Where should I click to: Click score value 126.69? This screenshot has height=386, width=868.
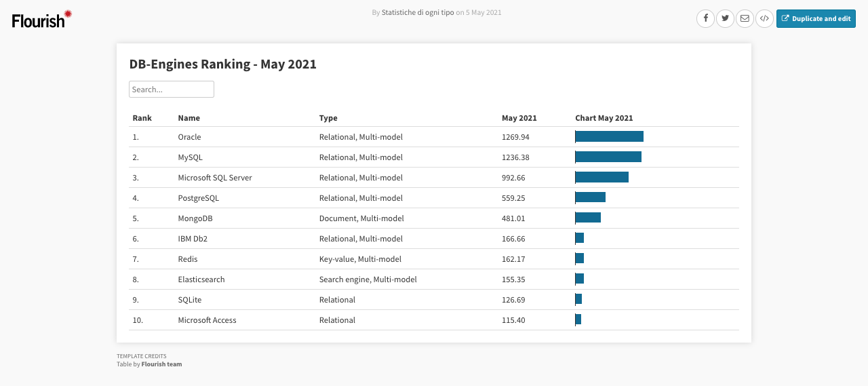(514, 300)
